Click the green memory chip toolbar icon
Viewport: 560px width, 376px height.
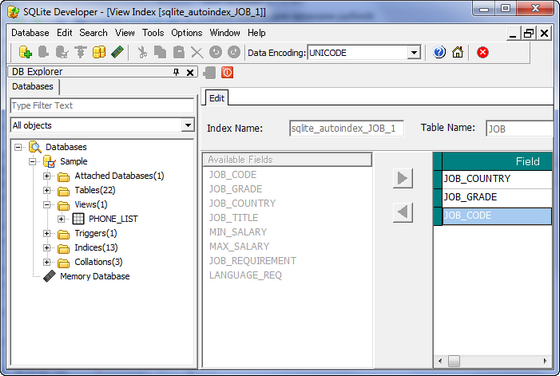point(117,52)
